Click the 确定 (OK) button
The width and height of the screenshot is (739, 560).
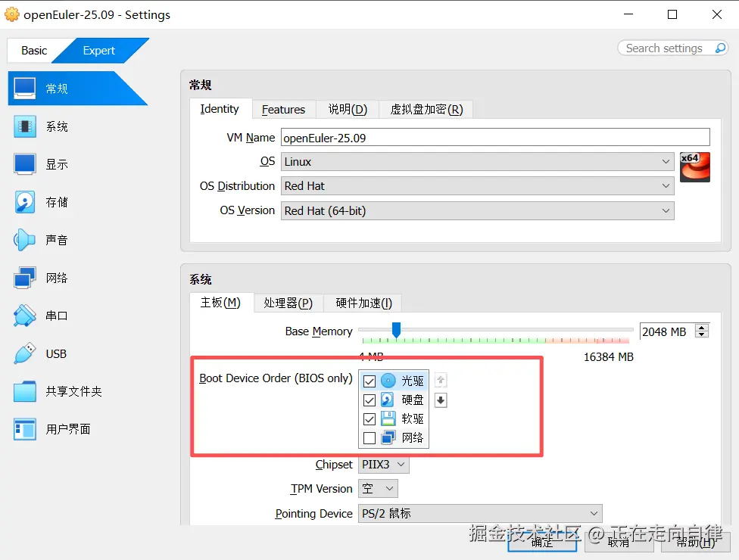click(542, 542)
